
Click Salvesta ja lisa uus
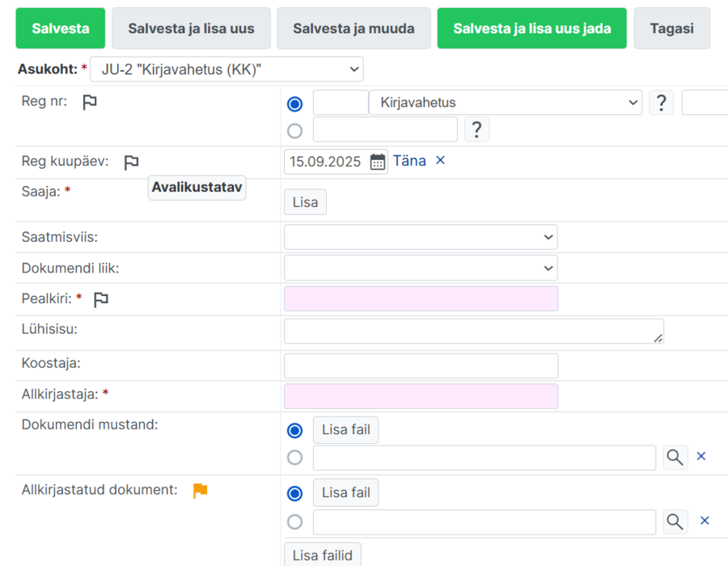[x=191, y=28]
